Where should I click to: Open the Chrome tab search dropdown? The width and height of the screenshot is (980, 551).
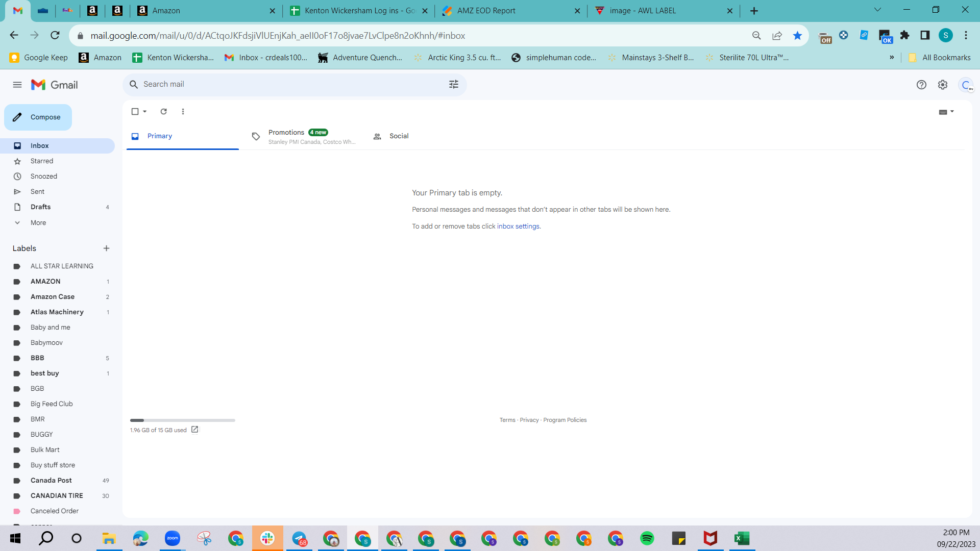(x=877, y=10)
